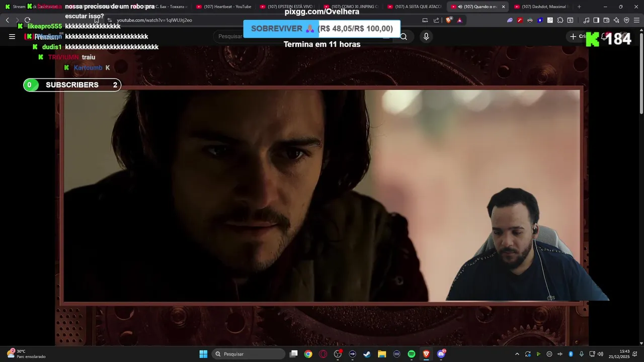Click the Bluetooth tray icon

571,354
